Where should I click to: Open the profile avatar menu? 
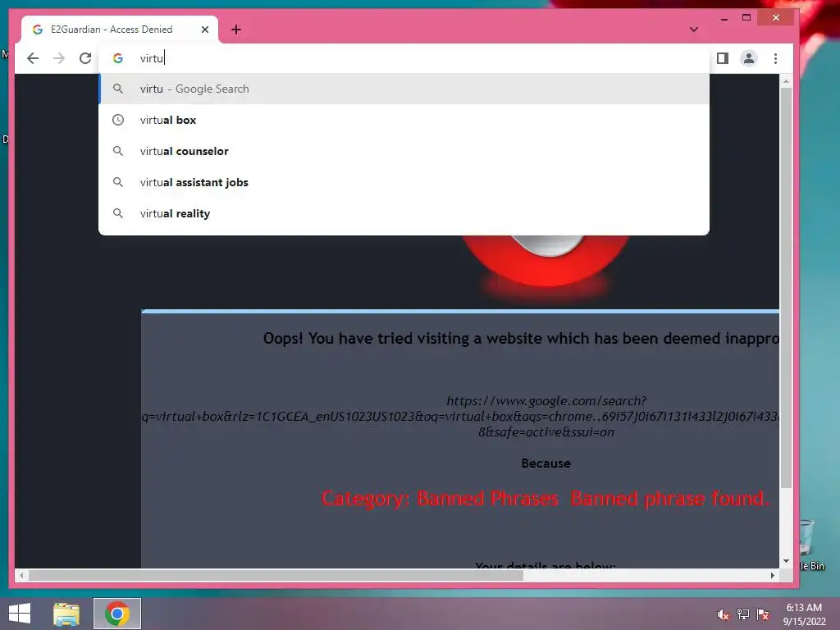pyautogui.click(x=749, y=58)
